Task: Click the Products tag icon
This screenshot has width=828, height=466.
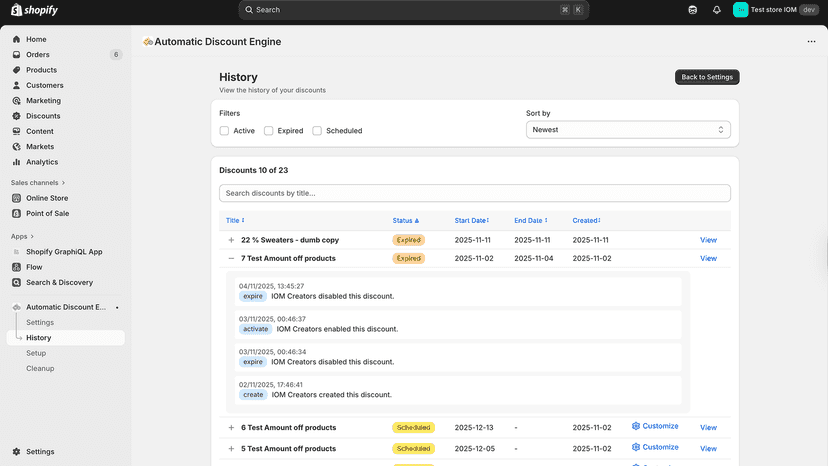Action: (x=16, y=70)
